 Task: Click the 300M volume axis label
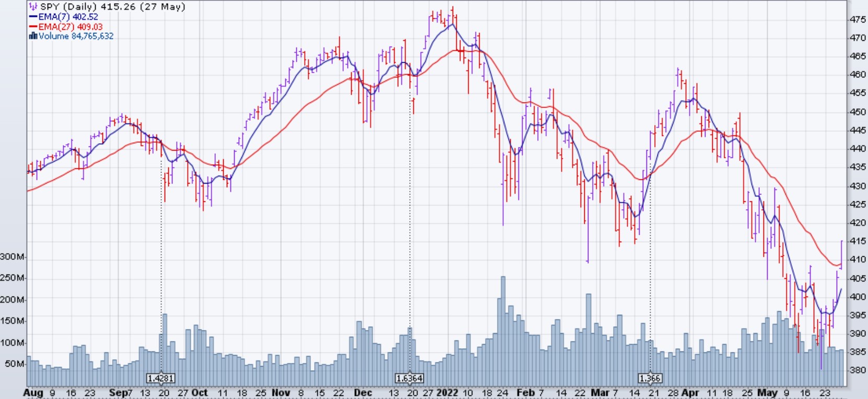click(13, 257)
